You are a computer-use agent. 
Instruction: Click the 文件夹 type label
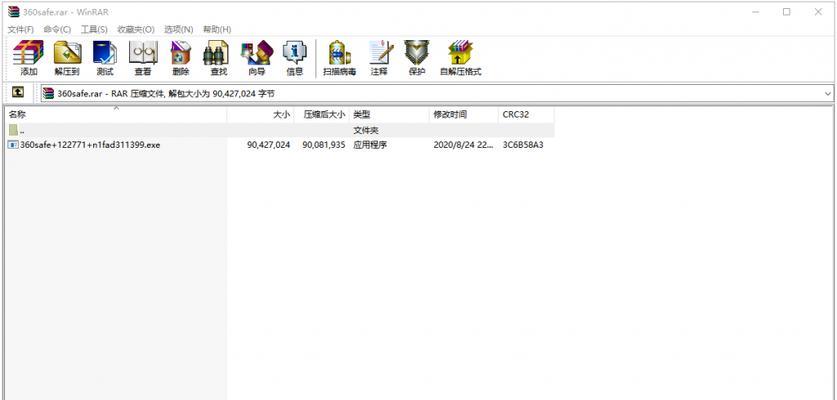(x=366, y=130)
